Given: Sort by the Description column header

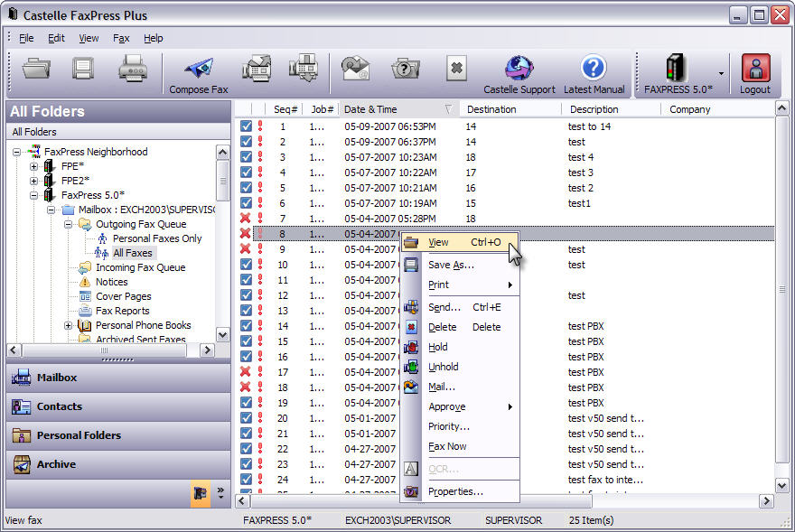Looking at the screenshot, I should click(x=612, y=109).
